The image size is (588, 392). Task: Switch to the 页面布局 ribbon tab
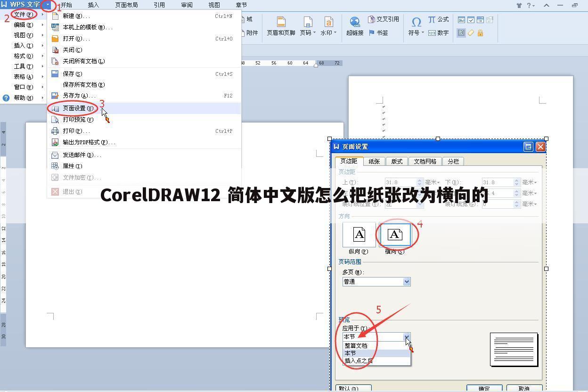pos(126,5)
